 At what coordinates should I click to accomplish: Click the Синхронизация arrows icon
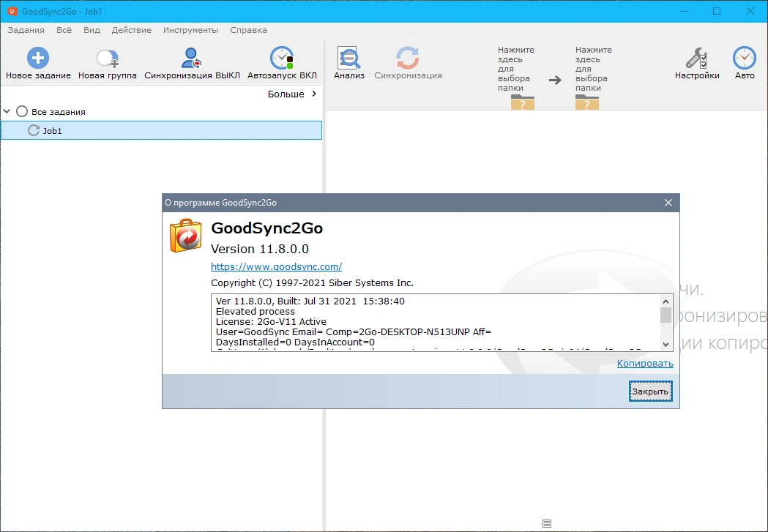pos(408,58)
